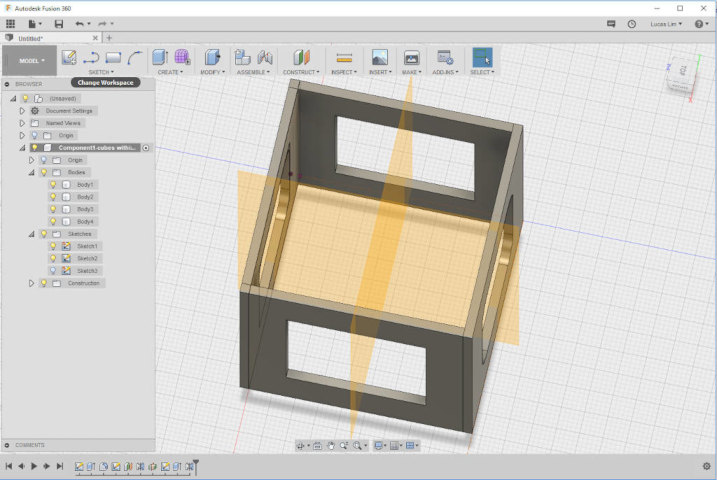This screenshot has height=480, width=717.
Task: Click the Select tool icon
Action: coord(482,58)
